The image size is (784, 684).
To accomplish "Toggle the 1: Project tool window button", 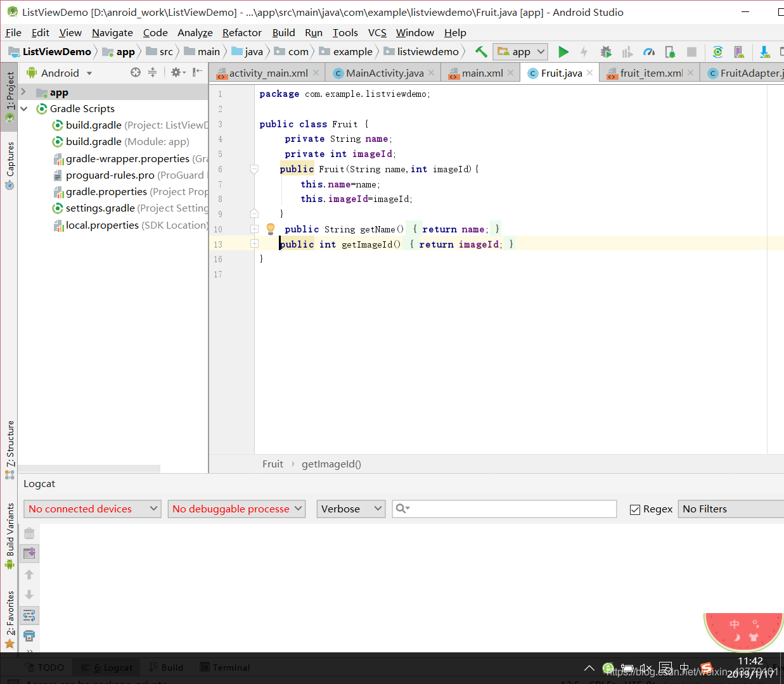I will point(10,96).
